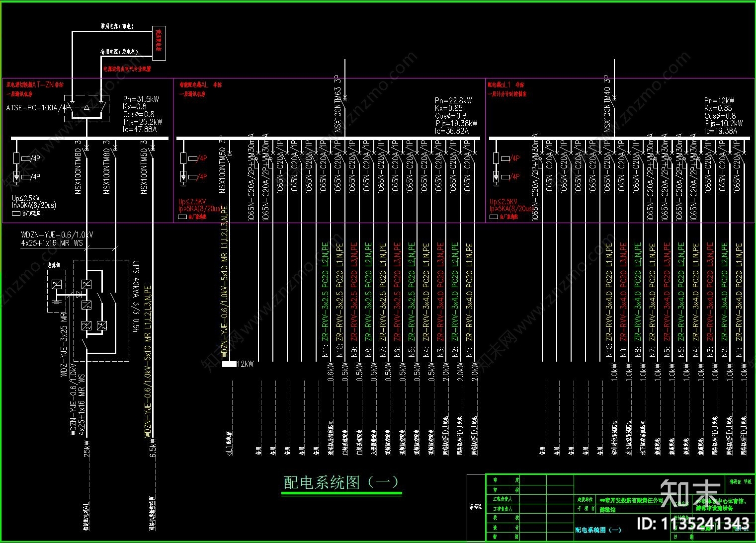Image resolution: width=756 pixels, height=543 pixels.
Task: Click the 备用电源（发电机） label
Action: coord(119,52)
